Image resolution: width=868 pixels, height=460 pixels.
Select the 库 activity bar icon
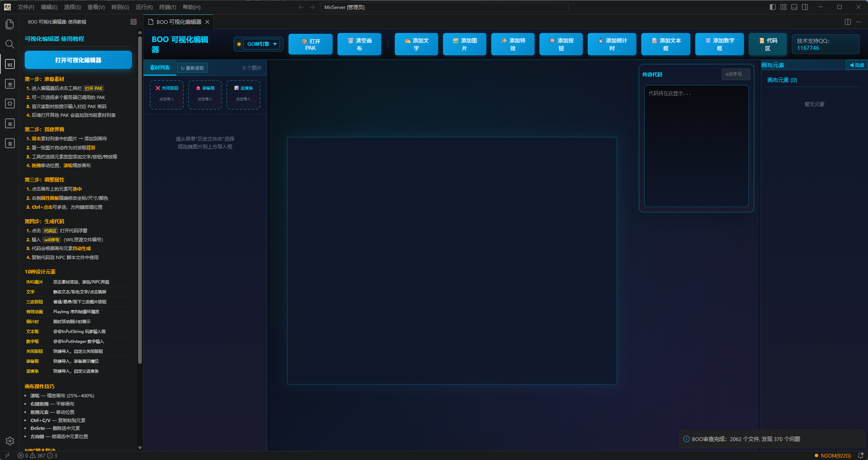(10, 123)
